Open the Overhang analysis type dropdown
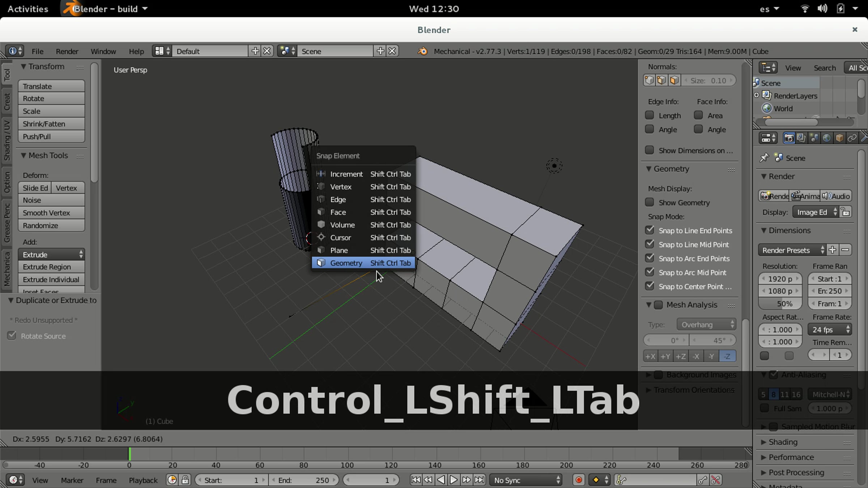868x488 pixels. point(706,324)
